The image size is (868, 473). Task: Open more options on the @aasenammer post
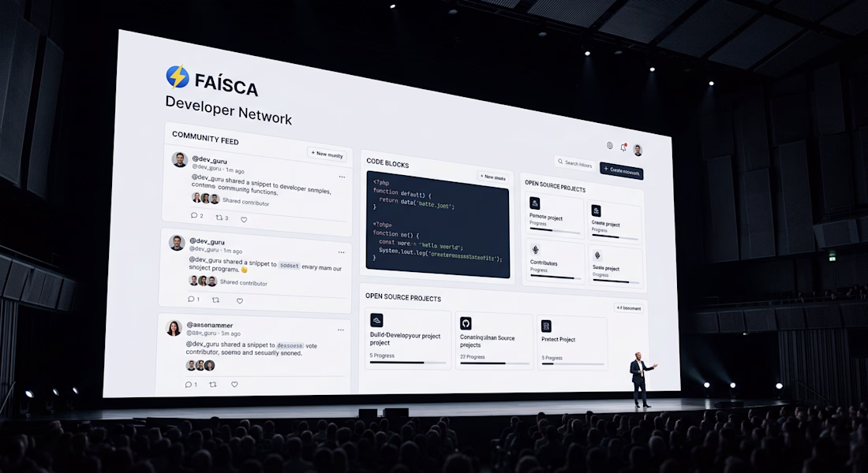[x=340, y=330]
